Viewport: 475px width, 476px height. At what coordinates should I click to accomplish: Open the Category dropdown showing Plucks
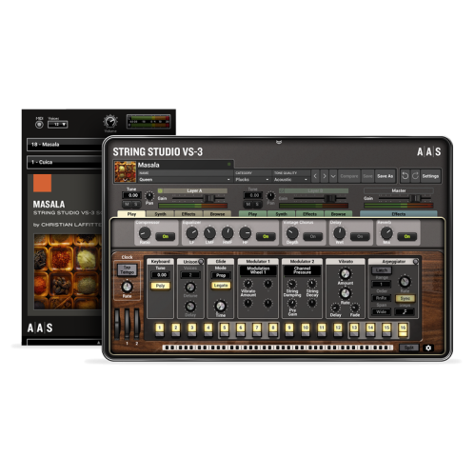(x=252, y=180)
